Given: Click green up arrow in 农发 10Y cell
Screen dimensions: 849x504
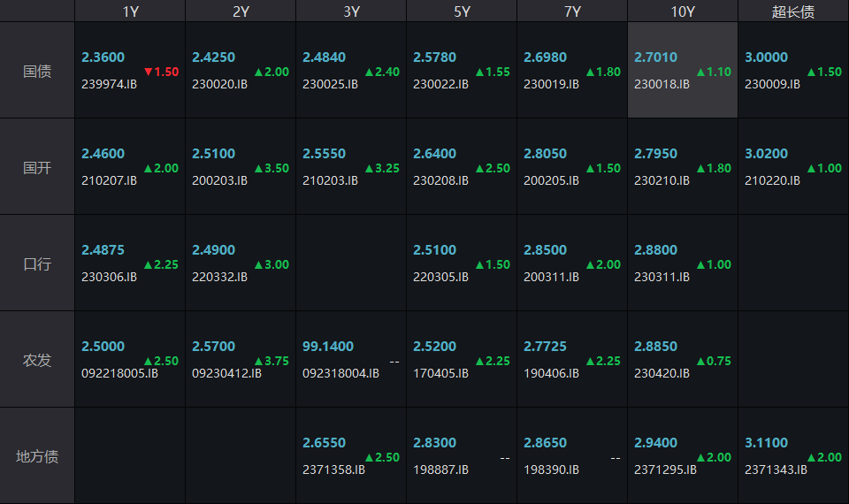Looking at the screenshot, I should pyautogui.click(x=701, y=361).
